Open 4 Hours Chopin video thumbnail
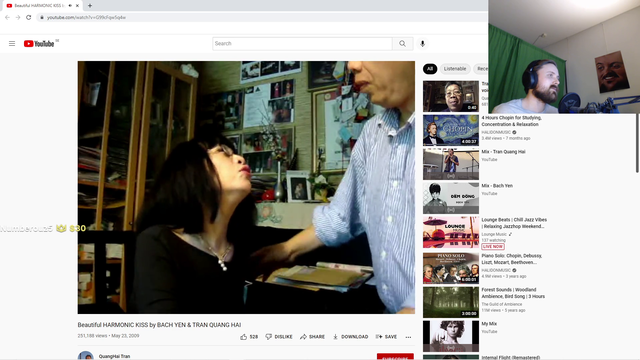Screen dimensions: 640x360 pyautogui.click(x=451, y=130)
